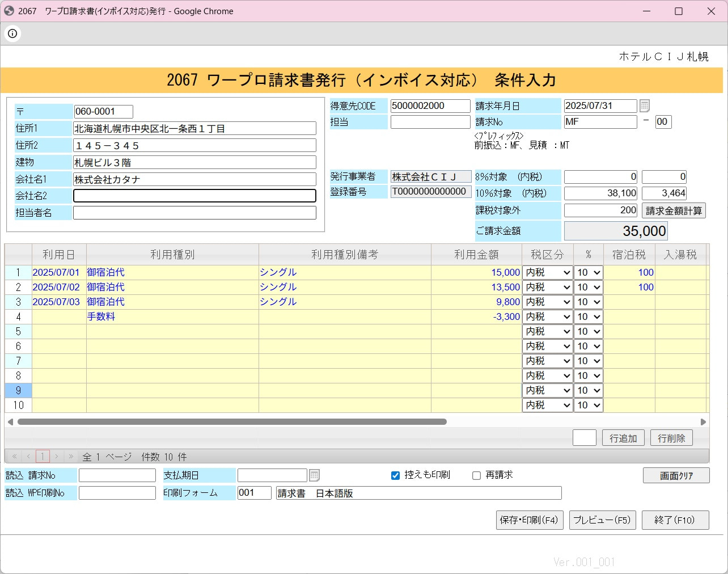Click the right arrow of the horizontal scrollbar
728x574 pixels.
click(x=703, y=422)
